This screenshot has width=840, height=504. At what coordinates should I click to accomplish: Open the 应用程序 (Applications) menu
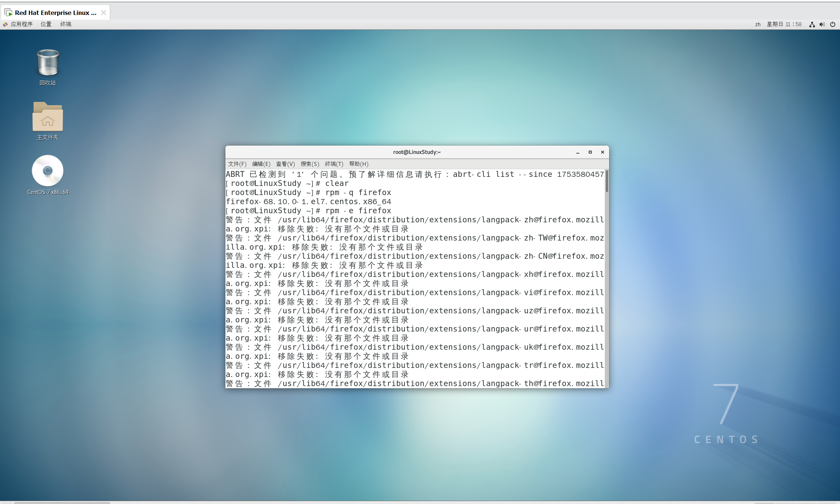click(x=21, y=24)
